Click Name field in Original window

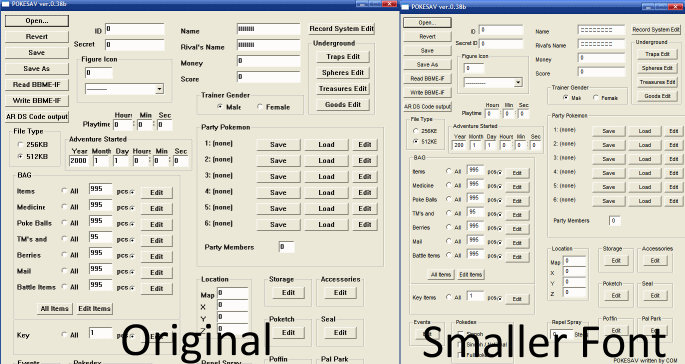268,29
